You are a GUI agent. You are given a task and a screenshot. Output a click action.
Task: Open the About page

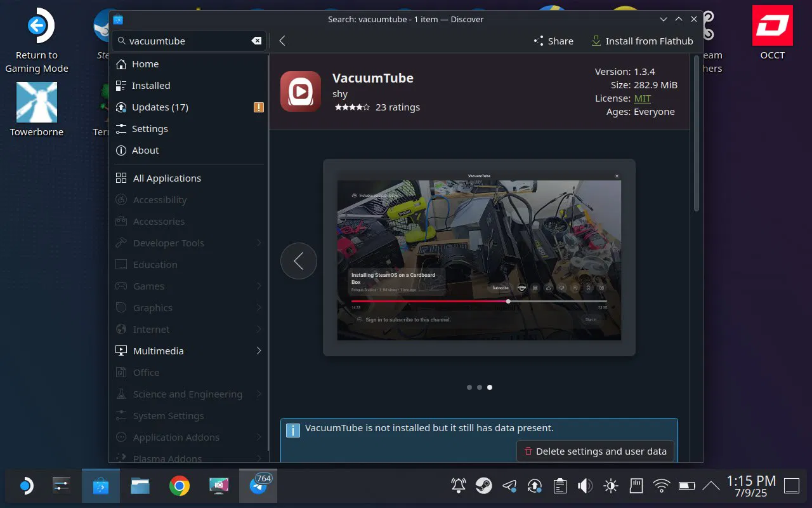[189, 150]
